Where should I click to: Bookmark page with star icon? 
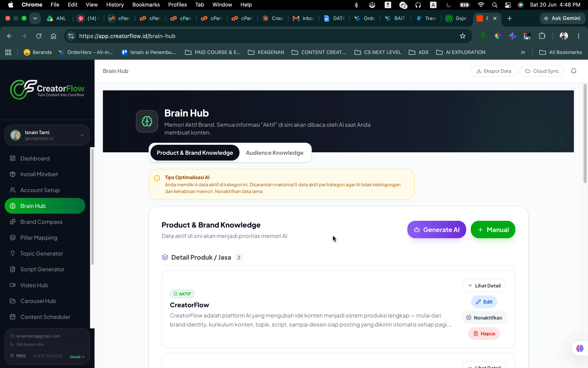462,36
